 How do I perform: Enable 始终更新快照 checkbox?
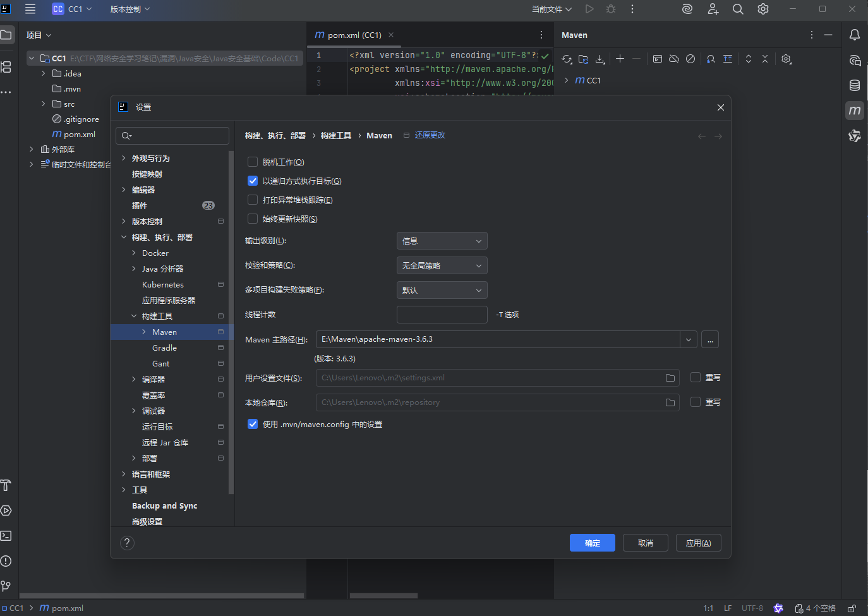pyautogui.click(x=253, y=219)
